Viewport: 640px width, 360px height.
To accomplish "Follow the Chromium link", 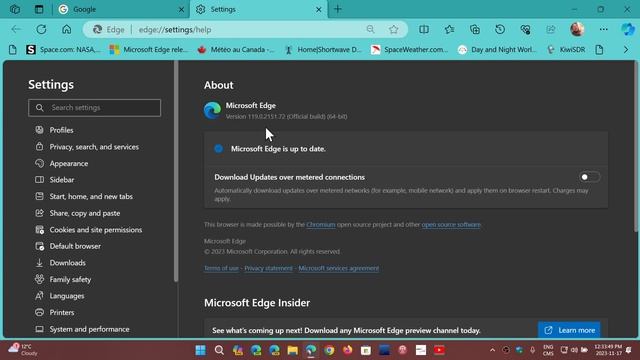I will (321, 224).
